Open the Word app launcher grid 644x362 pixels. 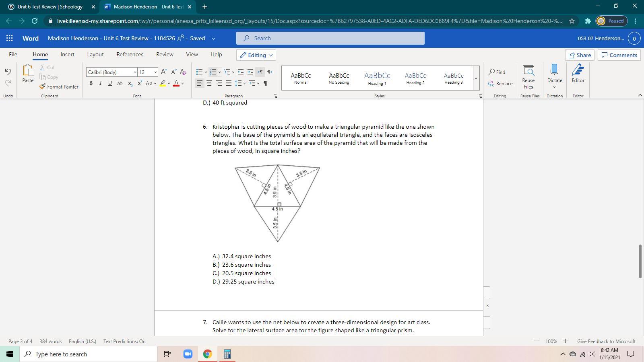click(x=9, y=38)
